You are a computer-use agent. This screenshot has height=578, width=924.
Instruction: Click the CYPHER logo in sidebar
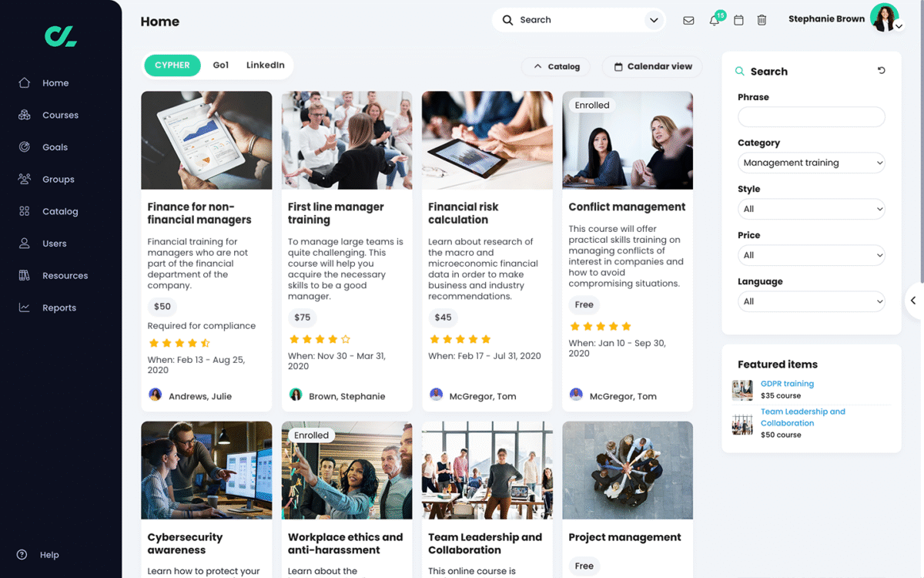pyautogui.click(x=60, y=35)
